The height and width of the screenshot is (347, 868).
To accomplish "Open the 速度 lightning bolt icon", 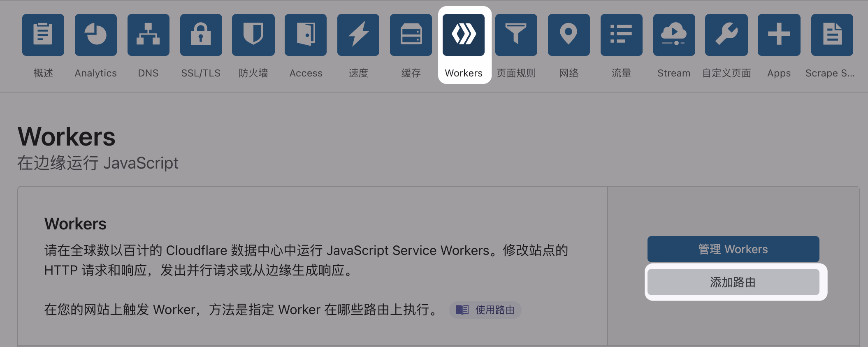I will 358,35.
